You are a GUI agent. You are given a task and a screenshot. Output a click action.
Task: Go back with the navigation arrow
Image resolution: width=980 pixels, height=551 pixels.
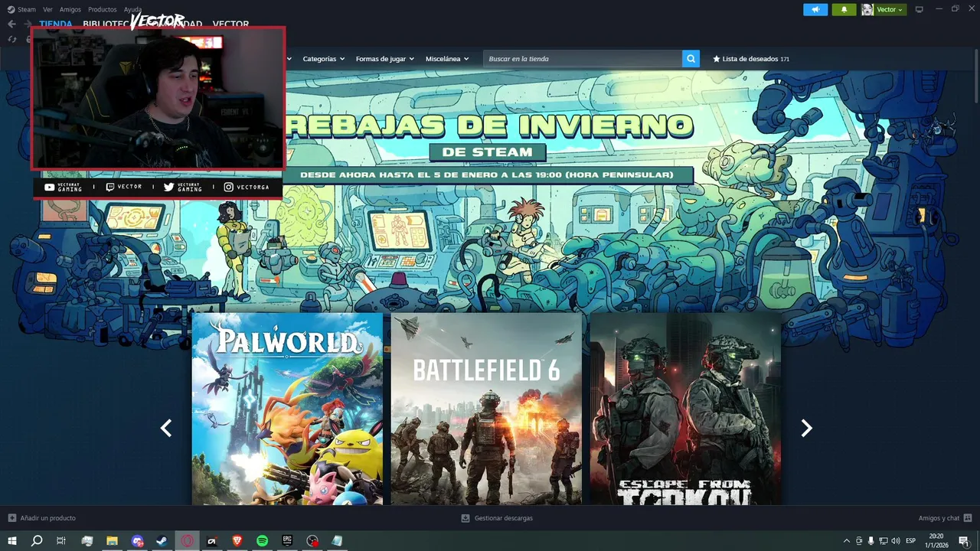pos(11,24)
